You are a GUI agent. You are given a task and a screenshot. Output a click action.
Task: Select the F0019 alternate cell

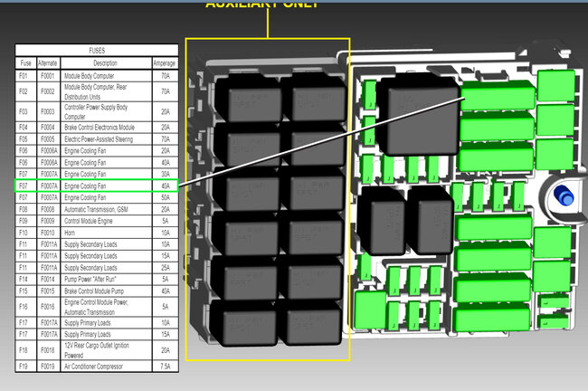coord(48,367)
